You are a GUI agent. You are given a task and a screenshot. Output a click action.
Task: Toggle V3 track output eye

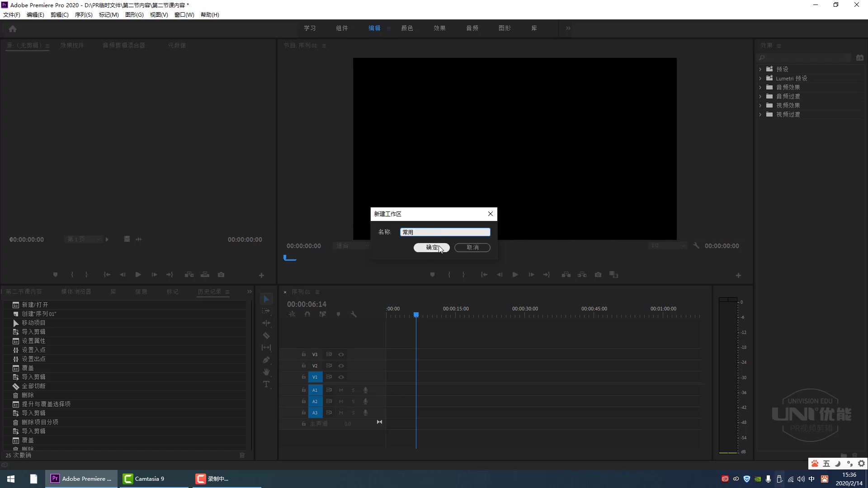(341, 355)
